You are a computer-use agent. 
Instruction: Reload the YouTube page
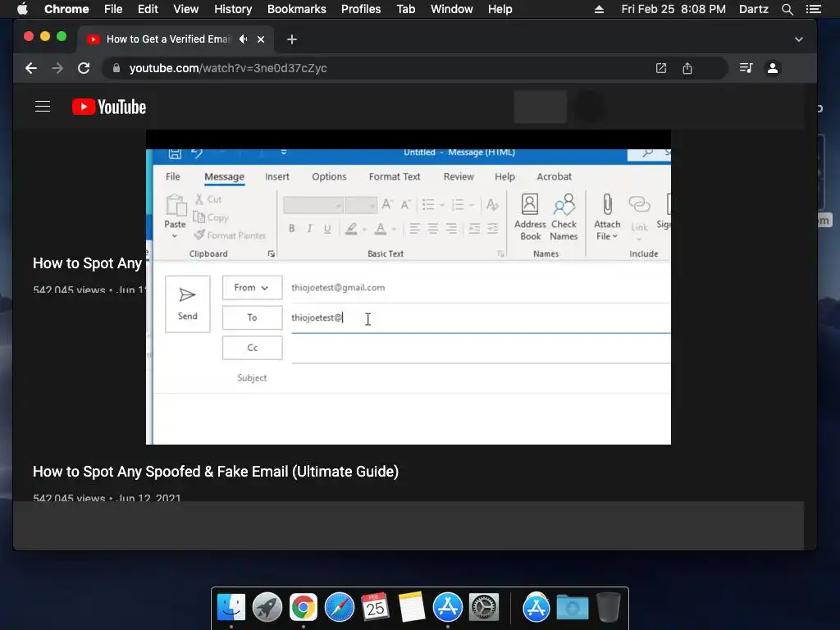pos(84,68)
